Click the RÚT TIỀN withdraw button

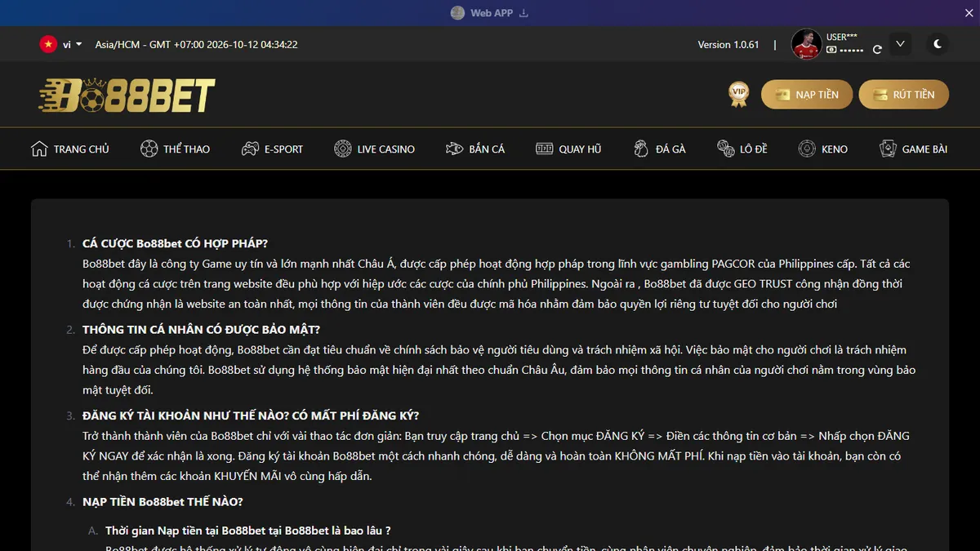(x=903, y=95)
